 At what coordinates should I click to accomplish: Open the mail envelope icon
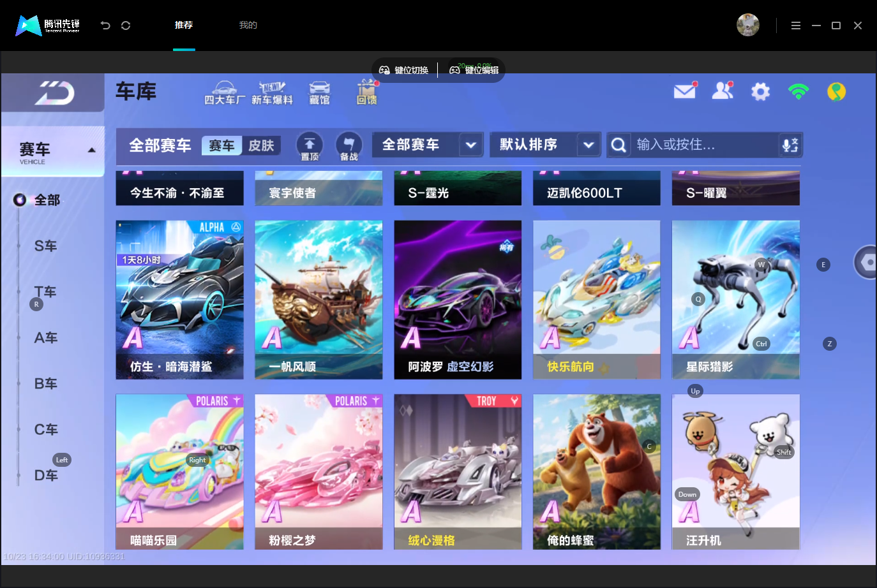tap(685, 91)
